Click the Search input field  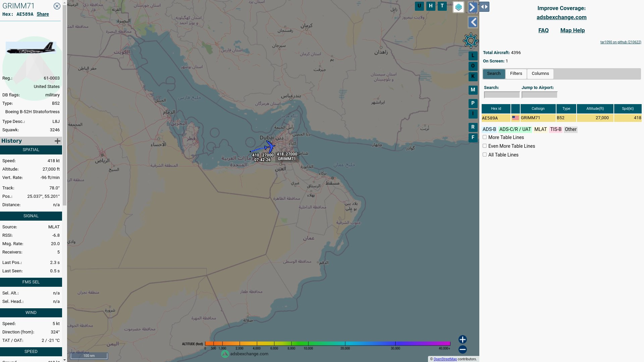[x=502, y=95]
